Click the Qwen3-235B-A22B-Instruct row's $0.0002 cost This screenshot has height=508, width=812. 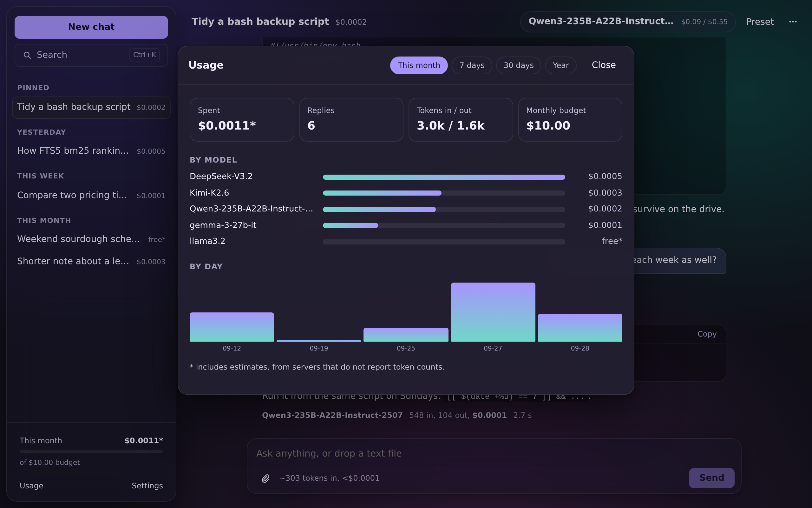[x=605, y=209]
